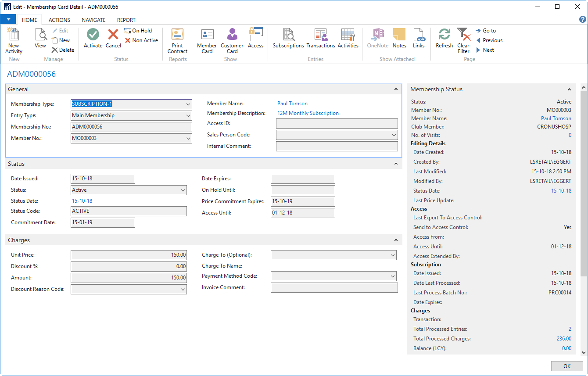588x376 pixels.
Task: Collapse the General section
Action: coord(396,90)
